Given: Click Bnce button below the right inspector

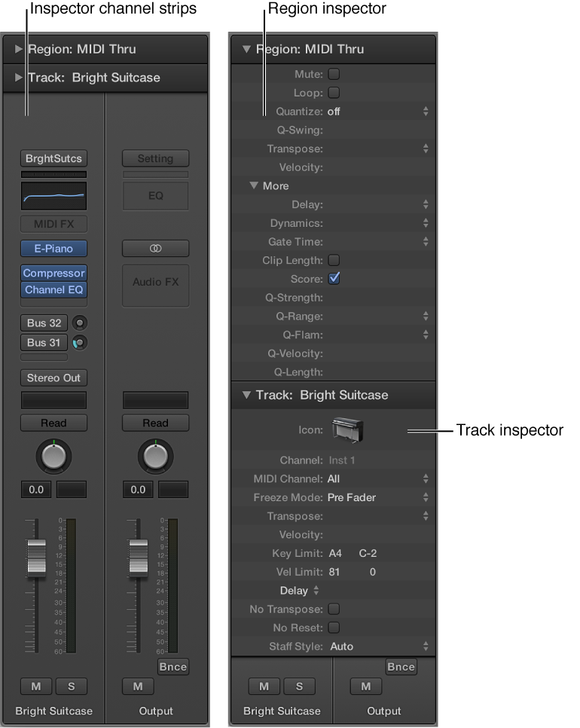Looking at the screenshot, I should click(401, 667).
